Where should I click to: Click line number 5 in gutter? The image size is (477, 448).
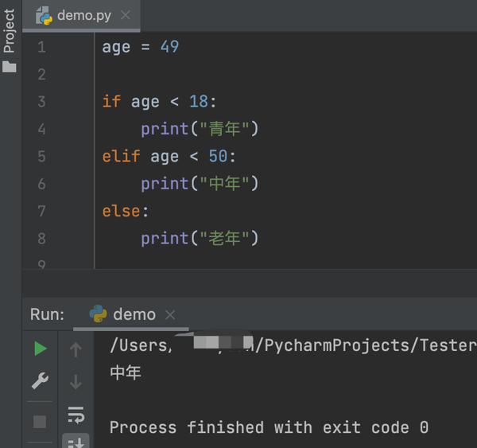click(41, 156)
